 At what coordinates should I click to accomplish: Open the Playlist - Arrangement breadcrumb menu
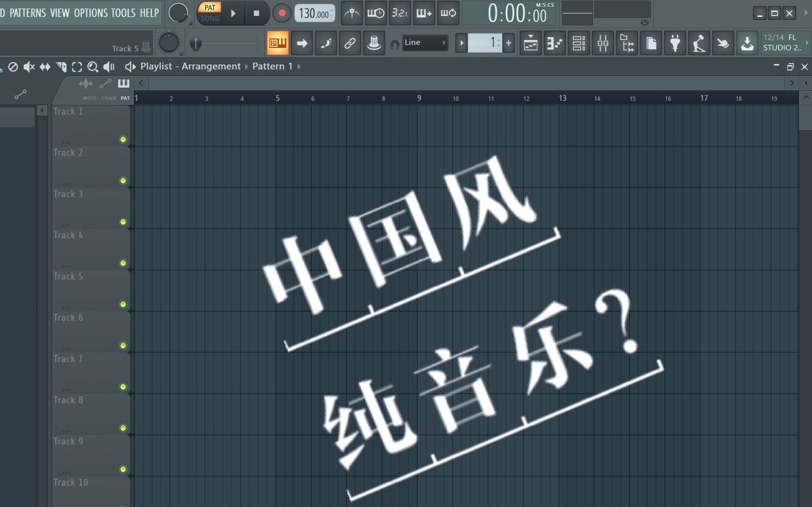click(190, 66)
